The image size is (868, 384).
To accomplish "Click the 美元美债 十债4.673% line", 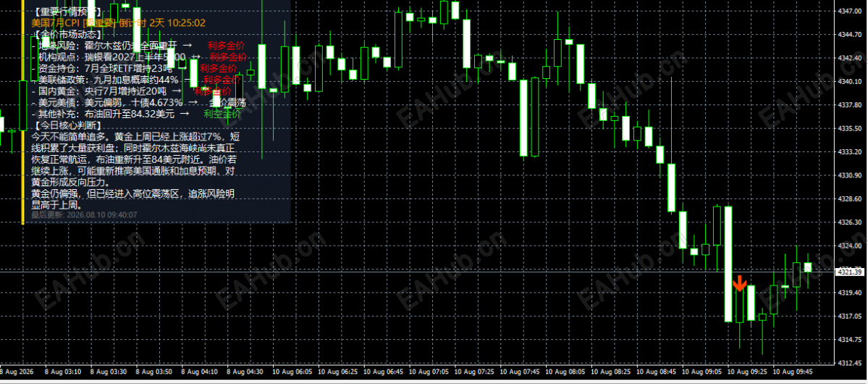I will tap(139, 102).
